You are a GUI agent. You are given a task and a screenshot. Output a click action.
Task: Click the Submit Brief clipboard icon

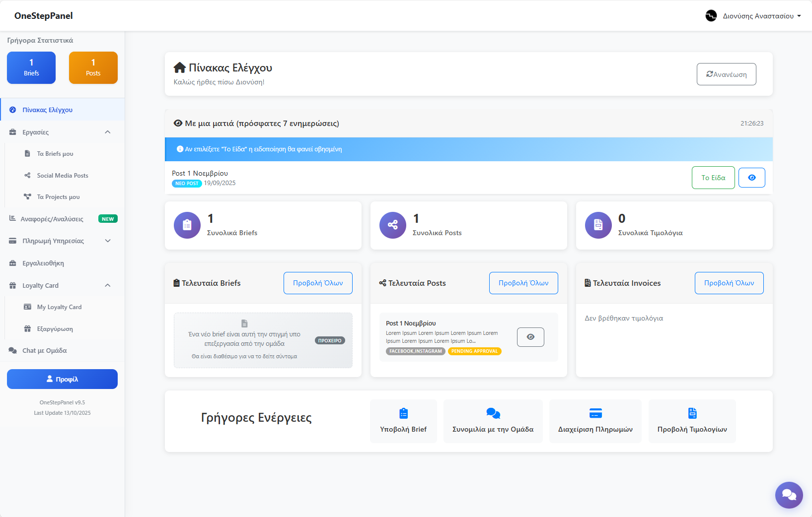(x=403, y=413)
